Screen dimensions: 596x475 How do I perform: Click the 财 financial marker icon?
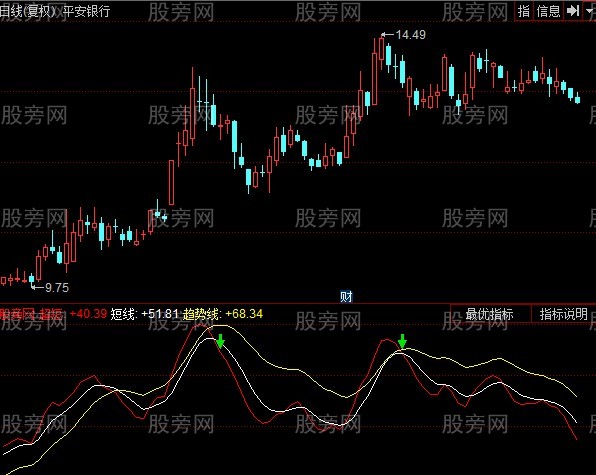coord(346,296)
